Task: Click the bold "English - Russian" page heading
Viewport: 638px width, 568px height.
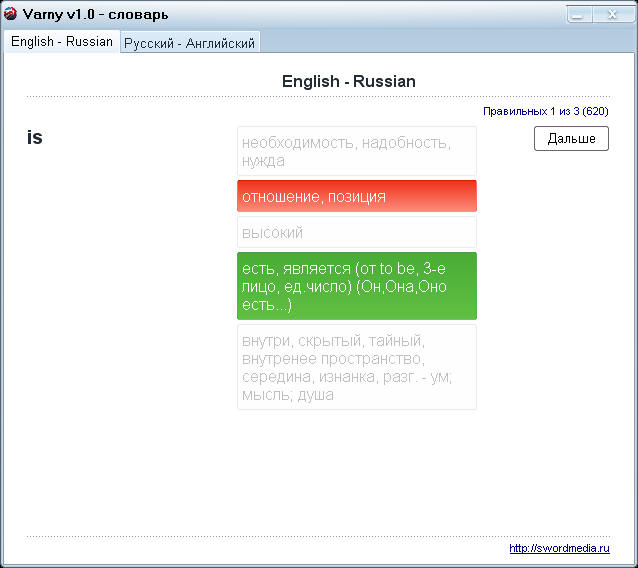Action: (x=348, y=81)
